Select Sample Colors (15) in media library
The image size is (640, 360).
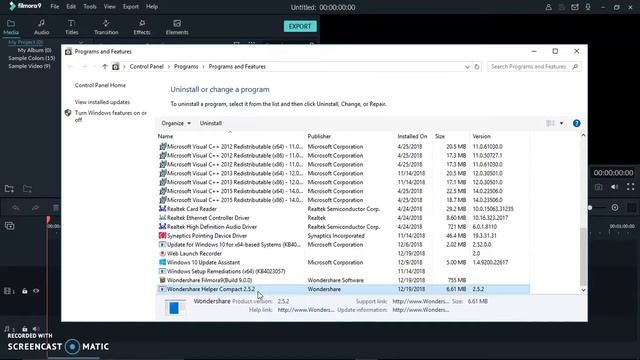tap(31, 58)
